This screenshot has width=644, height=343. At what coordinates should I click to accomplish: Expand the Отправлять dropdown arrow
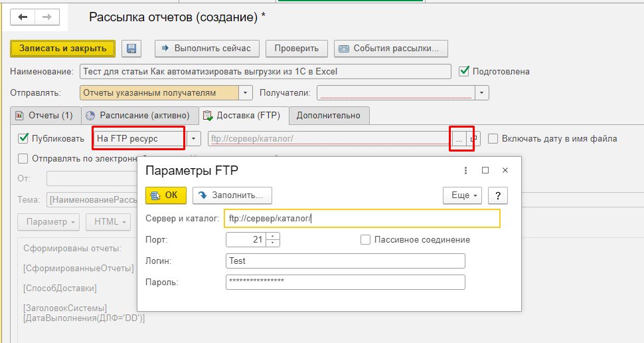[x=245, y=93]
